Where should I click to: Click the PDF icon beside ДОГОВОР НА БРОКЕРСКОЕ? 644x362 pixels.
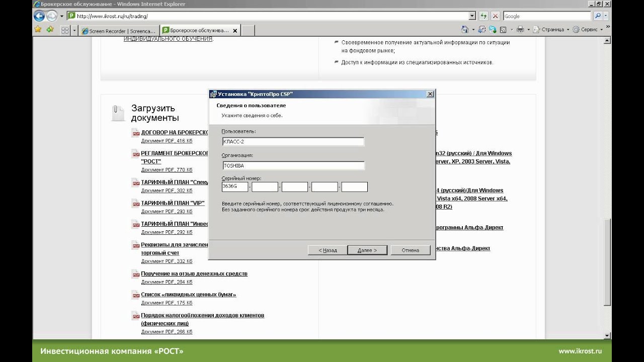coord(136,133)
